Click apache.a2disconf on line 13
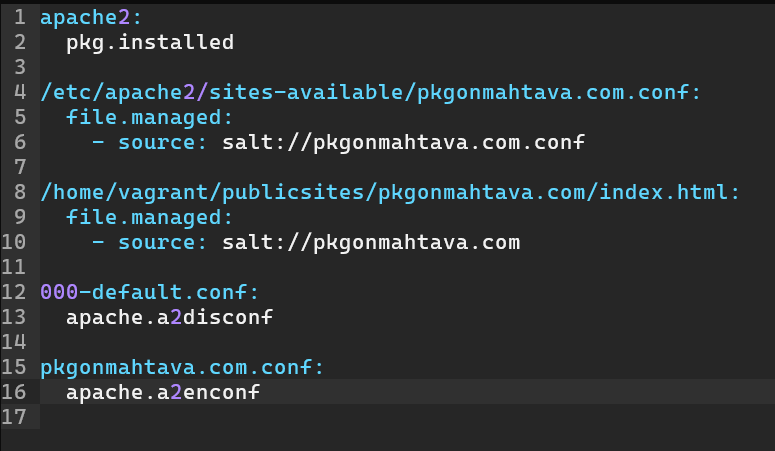 click(170, 318)
